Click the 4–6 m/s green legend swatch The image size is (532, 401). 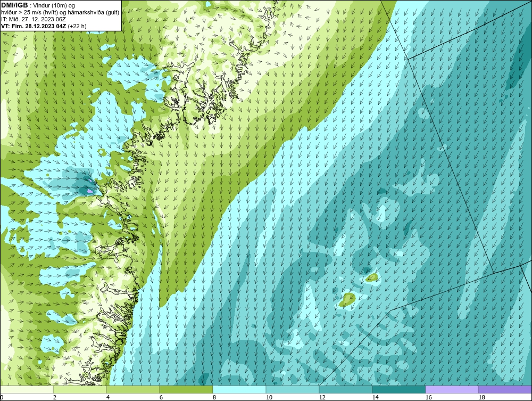pyautogui.click(x=133, y=389)
